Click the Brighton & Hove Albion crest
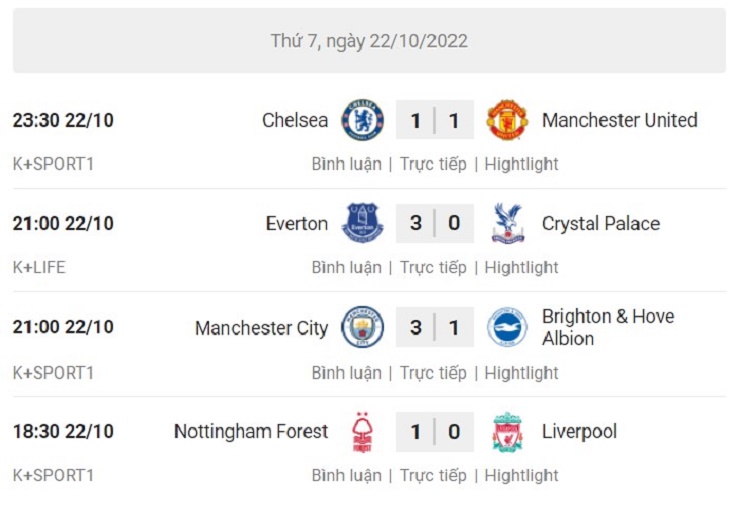The image size is (740, 515). point(507,327)
